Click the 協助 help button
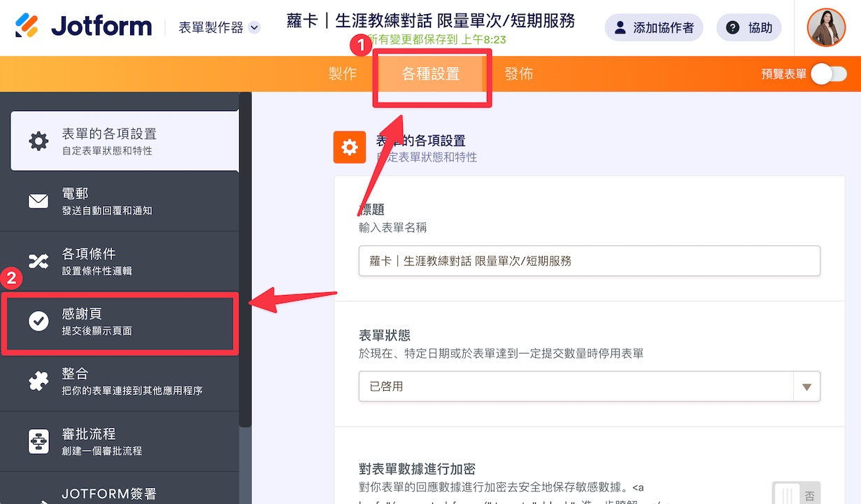 coord(749,28)
